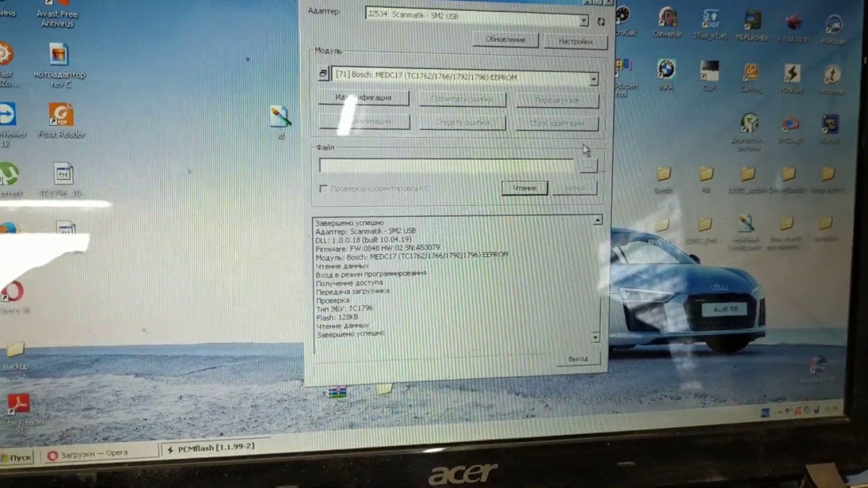Viewport: 868px width, 488px height.
Task: Click the file browse ellipsis button
Action: pyautogui.click(x=588, y=166)
